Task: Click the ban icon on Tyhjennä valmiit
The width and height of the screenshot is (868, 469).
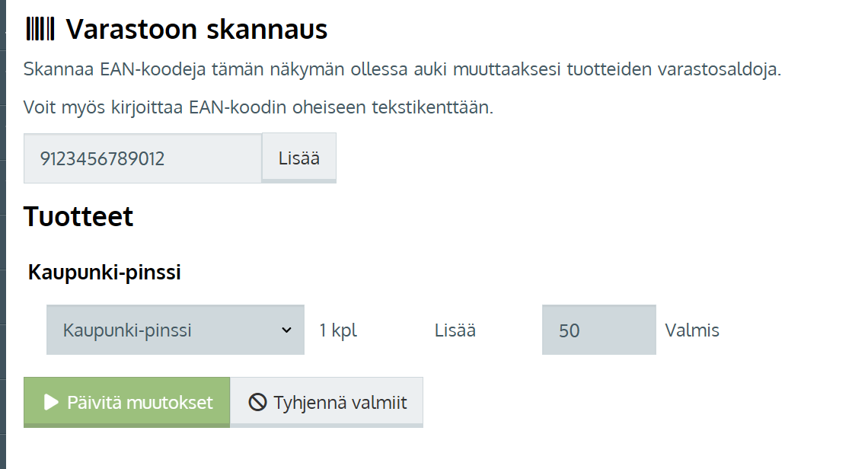Action: pos(258,403)
